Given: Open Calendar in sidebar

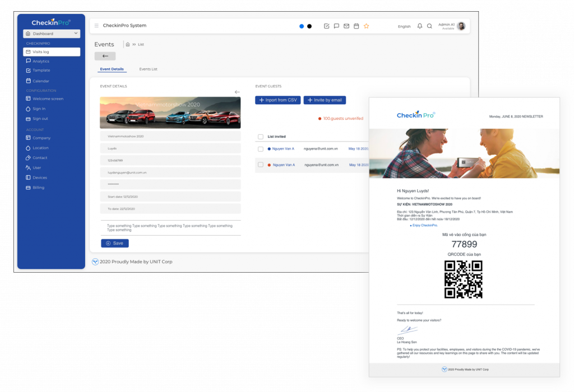Looking at the screenshot, I should [38, 81].
